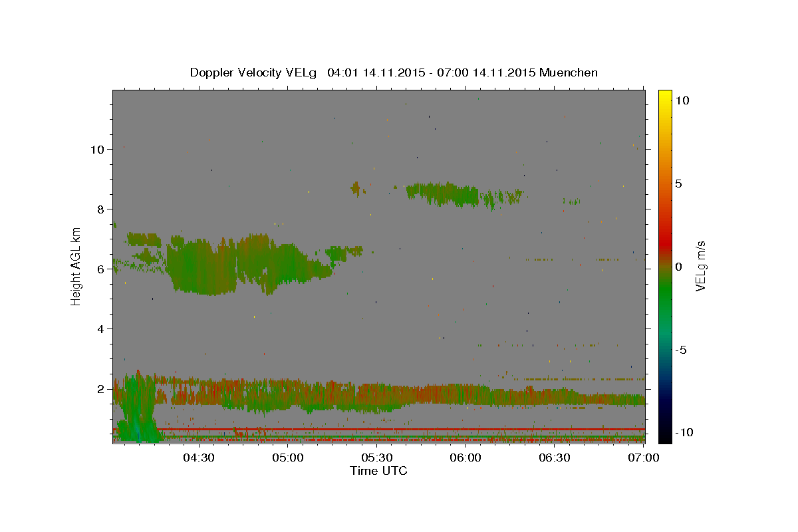Click the colorbar tick label 5
Image resolution: width=798 pixels, height=532 pixels.
pos(678,184)
